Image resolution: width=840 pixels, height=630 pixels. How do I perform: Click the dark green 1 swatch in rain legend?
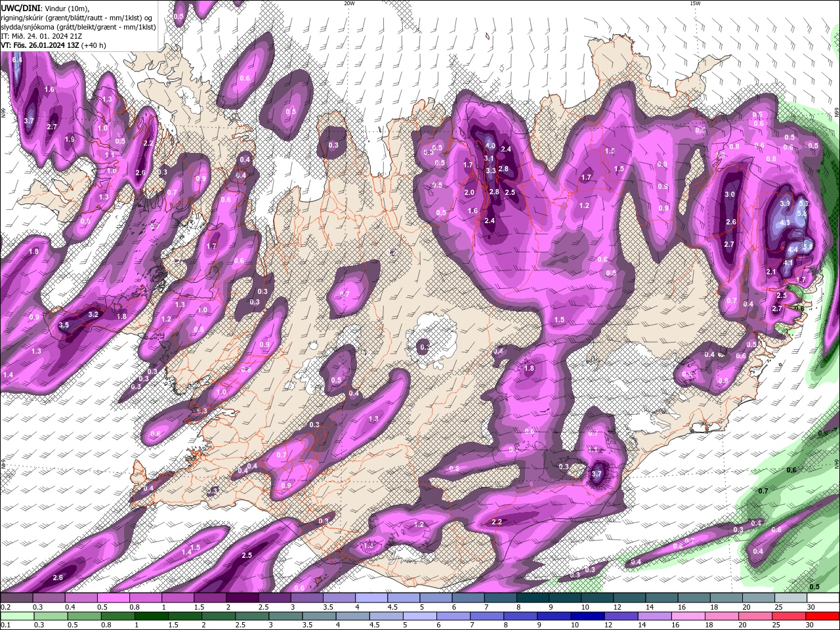[x=151, y=616]
